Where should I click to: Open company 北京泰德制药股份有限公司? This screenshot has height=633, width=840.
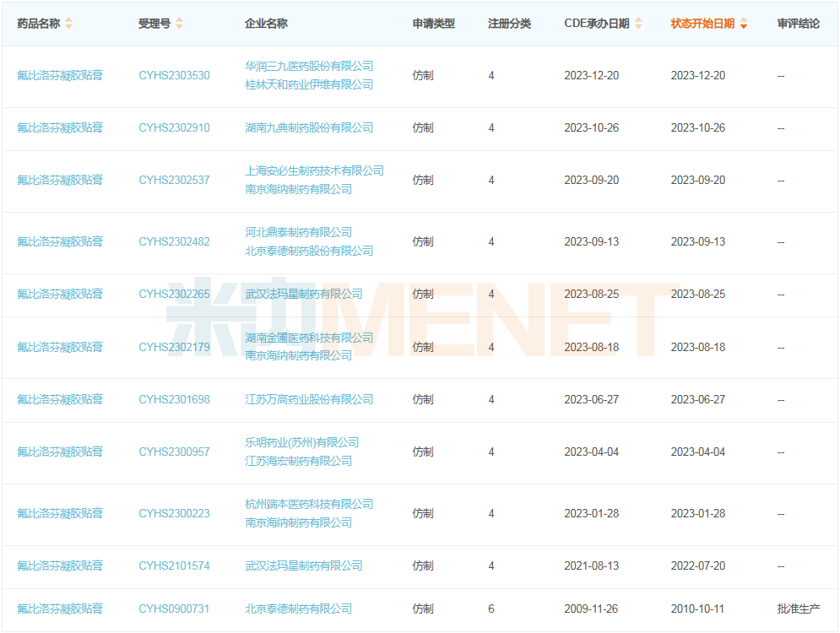point(309,252)
